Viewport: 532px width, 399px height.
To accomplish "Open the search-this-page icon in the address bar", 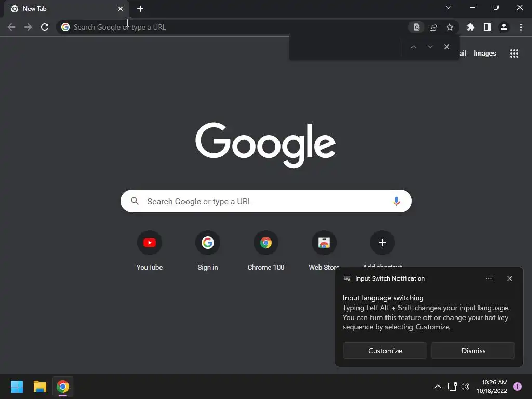I will (417, 27).
